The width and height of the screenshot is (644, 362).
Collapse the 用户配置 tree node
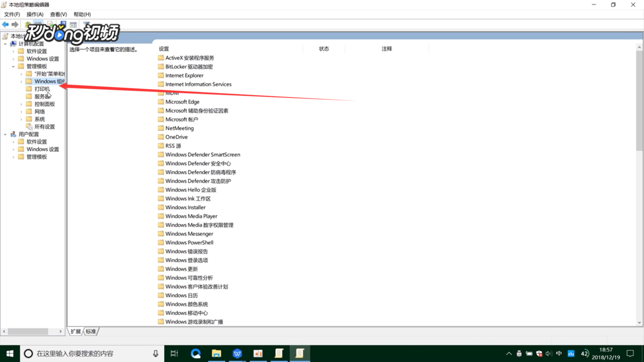tap(5, 134)
